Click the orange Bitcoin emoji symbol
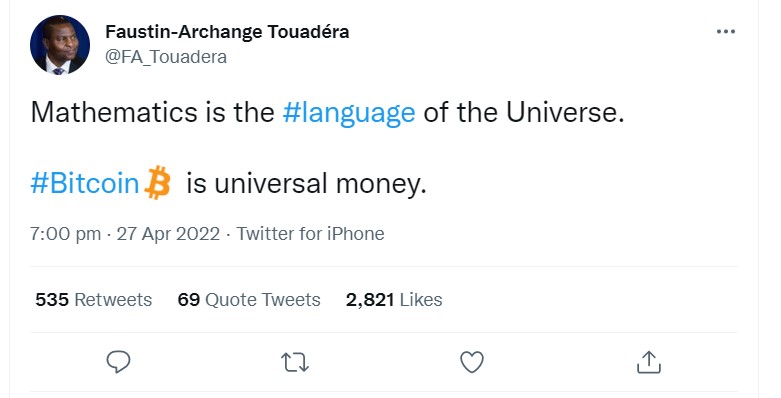781x398 pixels. (x=157, y=182)
